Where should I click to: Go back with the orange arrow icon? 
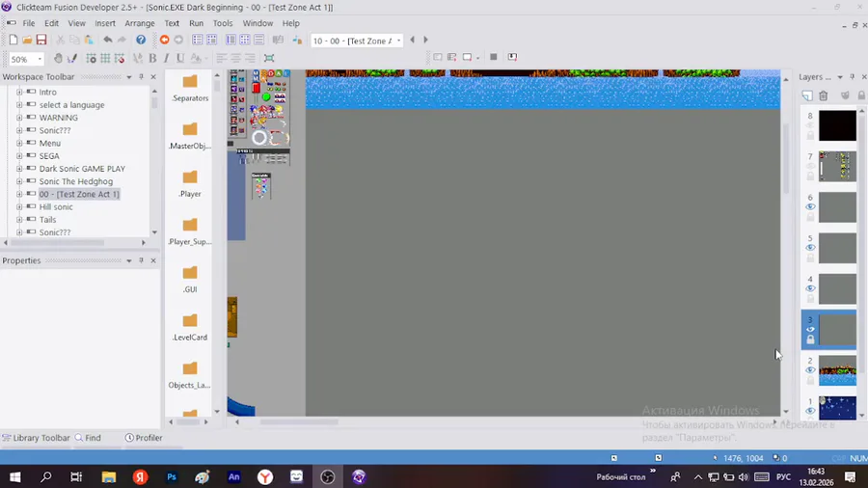[164, 40]
